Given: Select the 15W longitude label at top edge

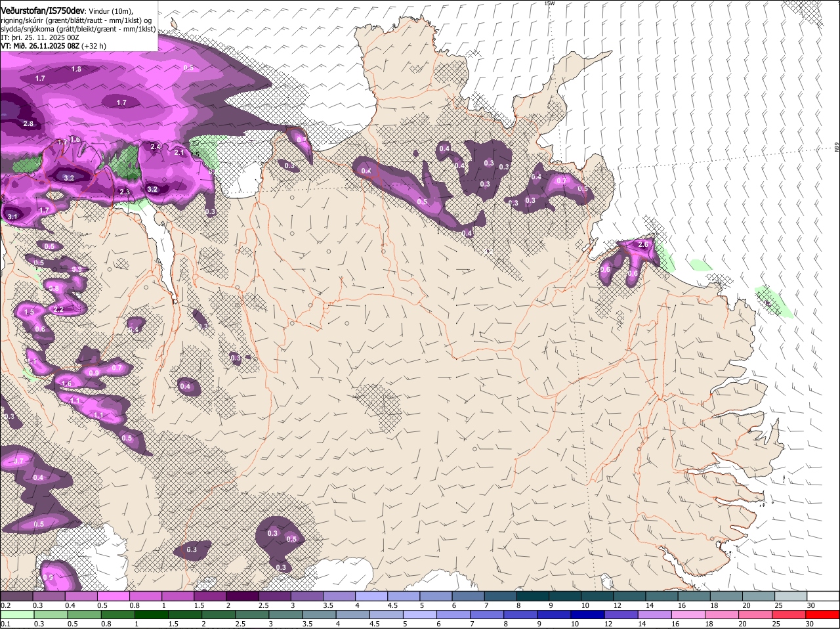Looking at the screenshot, I should (549, 3).
